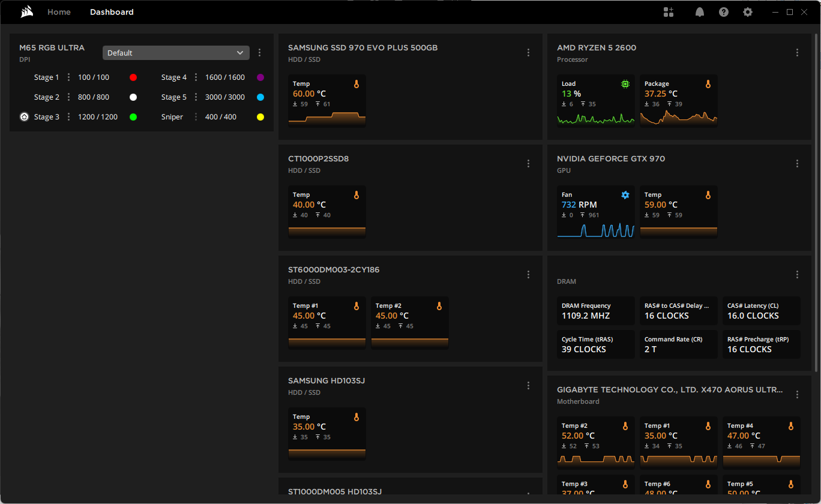Click the Samsung SSD 970 EVO thermometer icon

[356, 84]
